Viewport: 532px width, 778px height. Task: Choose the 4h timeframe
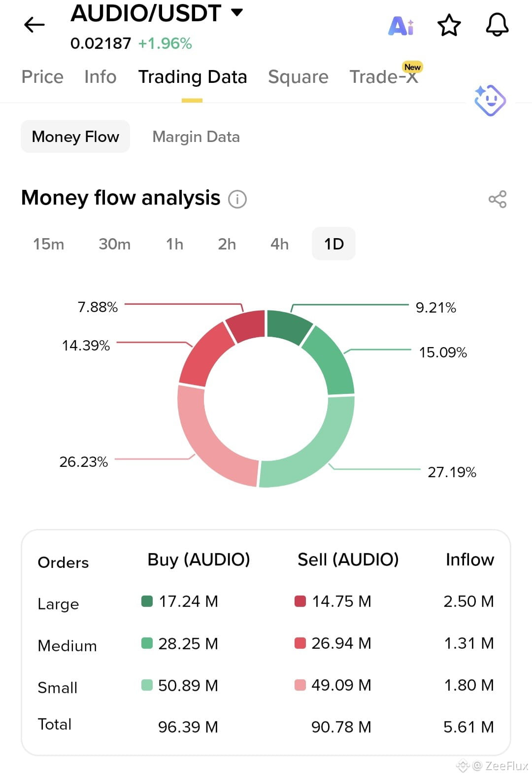pos(279,244)
